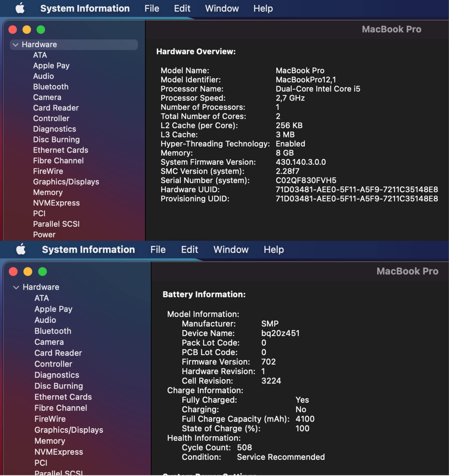The width and height of the screenshot is (449, 476).
Task: Select NVMExpress in the lower sidebar
Action: click(59, 452)
